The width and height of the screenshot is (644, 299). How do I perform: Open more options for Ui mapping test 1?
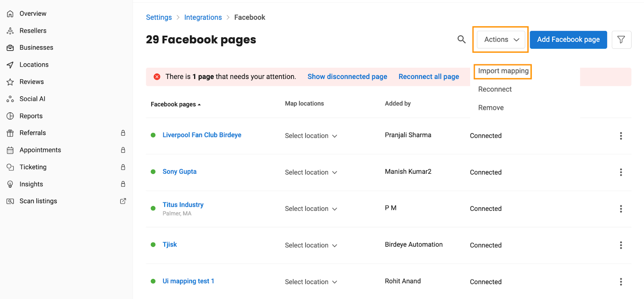[x=621, y=282]
